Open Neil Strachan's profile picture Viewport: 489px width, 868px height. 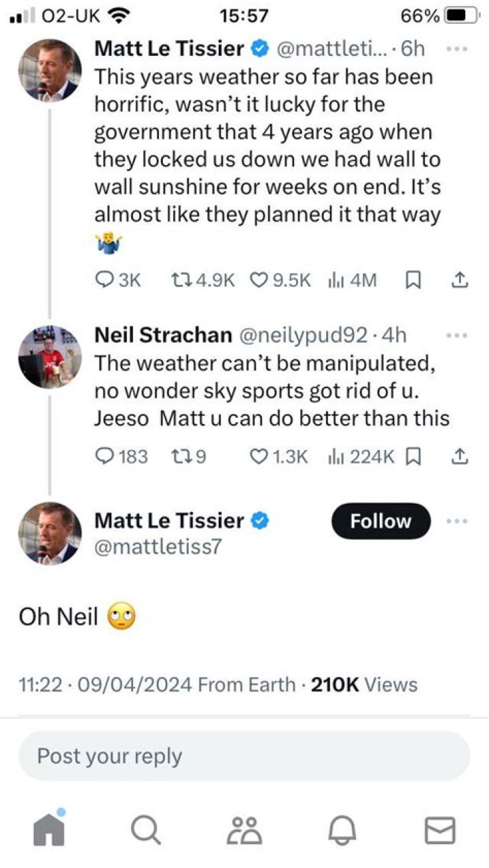pyautogui.click(x=50, y=357)
